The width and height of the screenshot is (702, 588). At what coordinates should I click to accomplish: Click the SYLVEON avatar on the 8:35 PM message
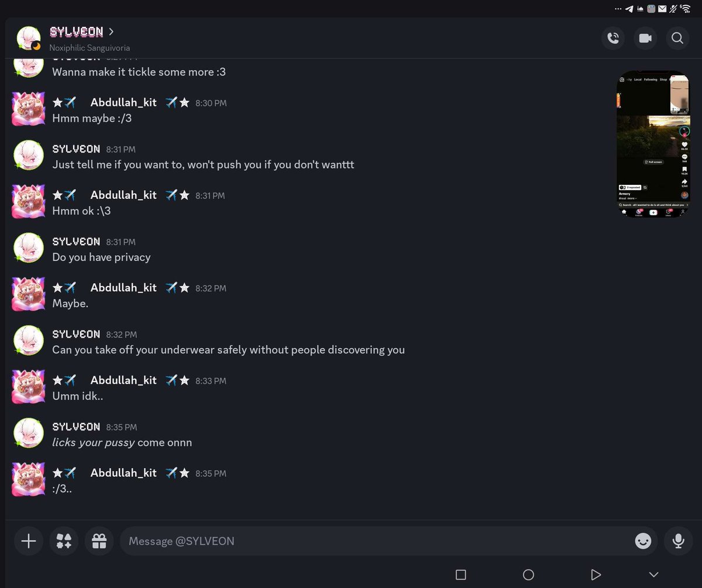tap(29, 432)
